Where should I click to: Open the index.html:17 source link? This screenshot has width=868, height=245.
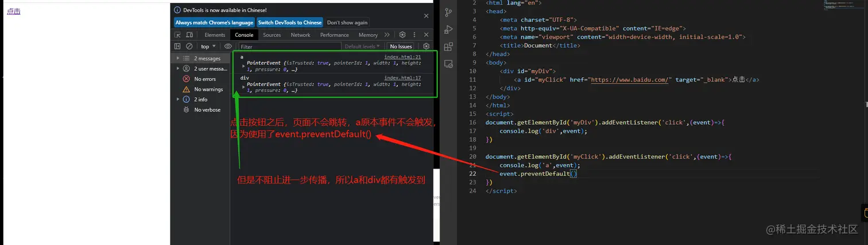402,78
